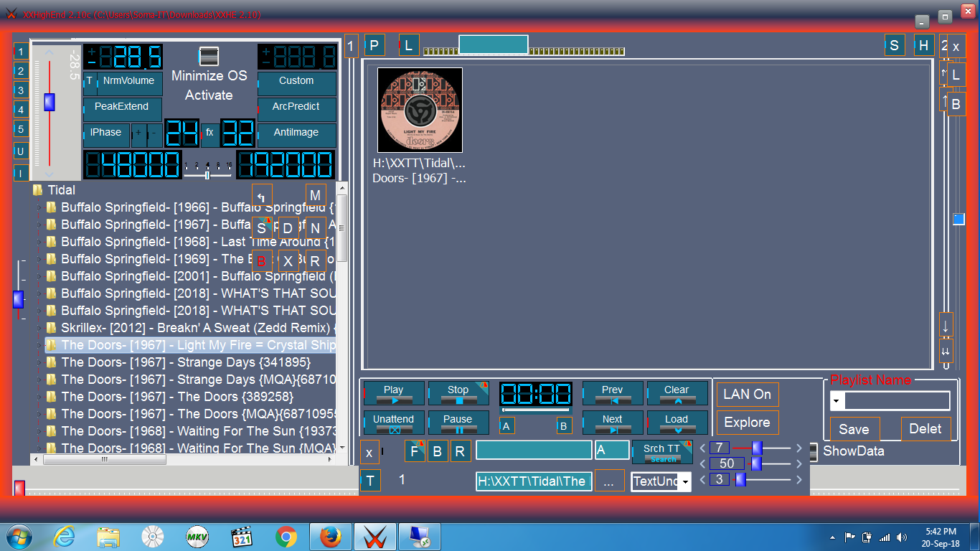
Task: Click the S button next to H
Action: click(894, 45)
